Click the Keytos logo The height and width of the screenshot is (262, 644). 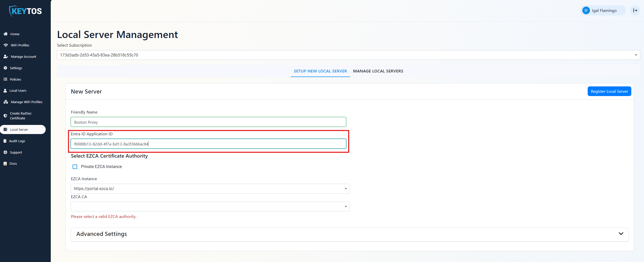click(25, 11)
